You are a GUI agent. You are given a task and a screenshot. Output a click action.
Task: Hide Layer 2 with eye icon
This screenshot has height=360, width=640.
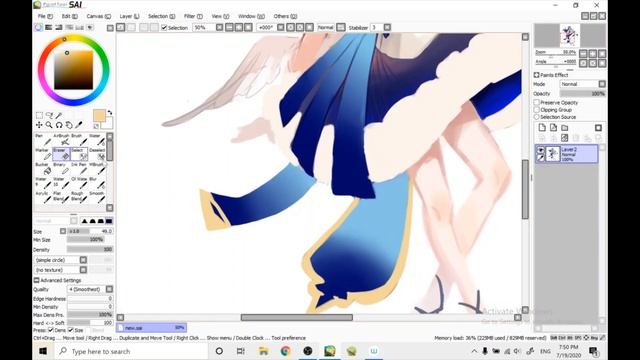coord(540,150)
